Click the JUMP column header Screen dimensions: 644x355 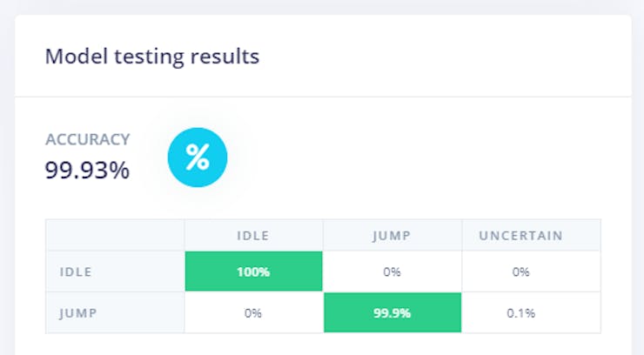pyautogui.click(x=392, y=235)
